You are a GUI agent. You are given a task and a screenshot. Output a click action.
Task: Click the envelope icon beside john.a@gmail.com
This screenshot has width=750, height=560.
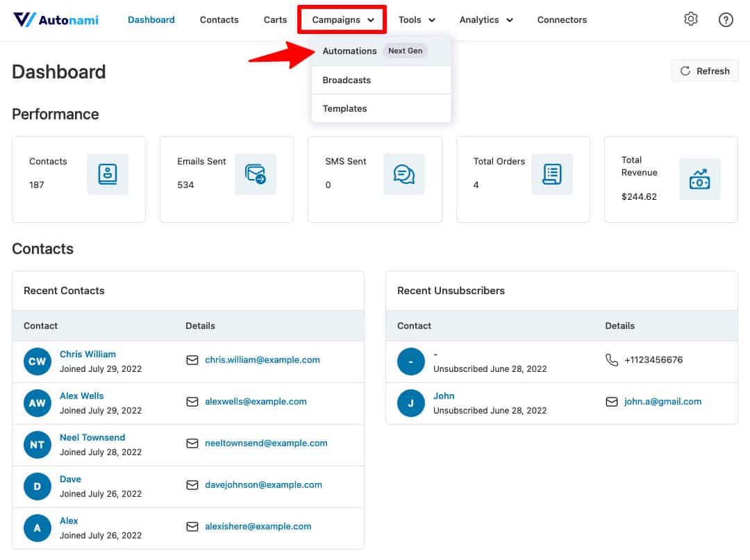pos(611,401)
